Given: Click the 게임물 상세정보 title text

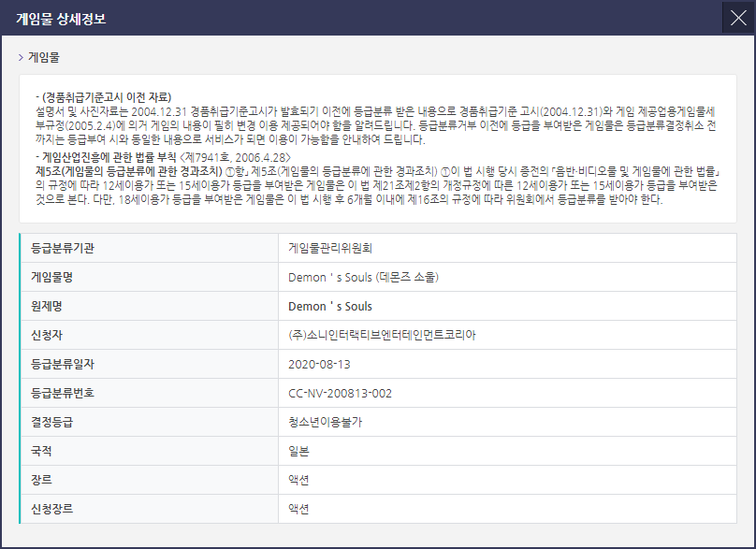Looking at the screenshot, I should pos(61,19).
